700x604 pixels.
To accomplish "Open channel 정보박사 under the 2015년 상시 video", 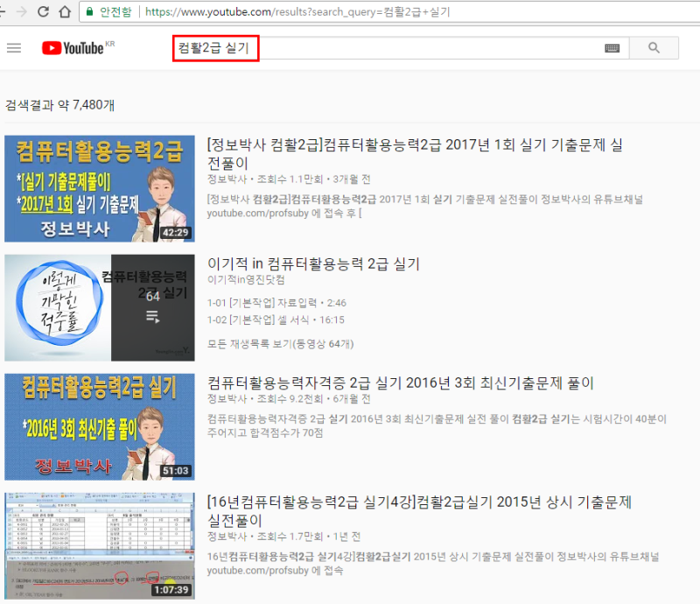I will pyautogui.click(x=227, y=536).
